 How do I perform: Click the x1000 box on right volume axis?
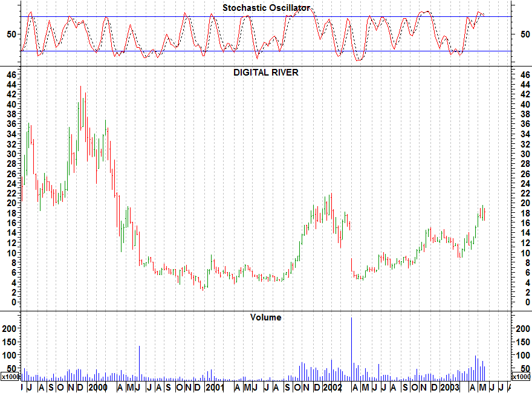522,377
